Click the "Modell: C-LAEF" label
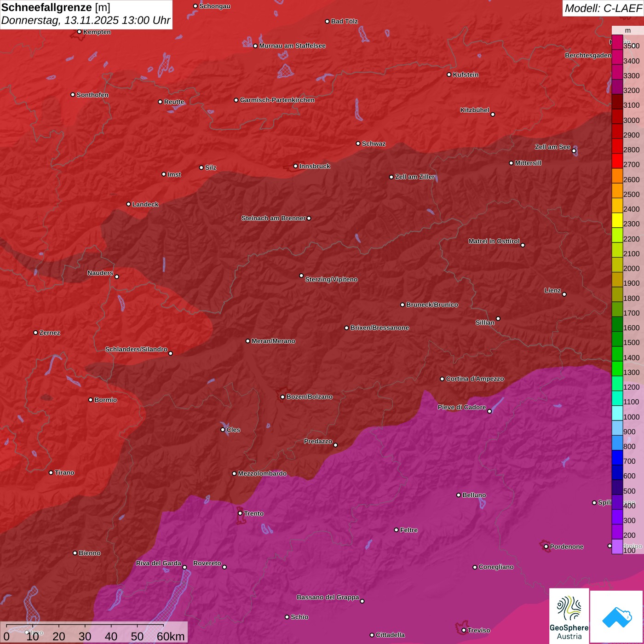644x644 pixels. coord(603,8)
